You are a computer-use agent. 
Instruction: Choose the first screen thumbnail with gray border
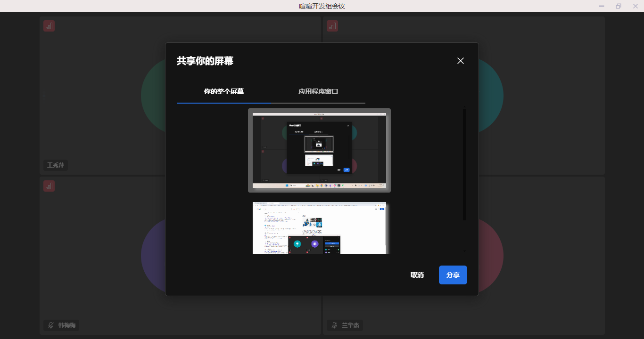pos(319,150)
